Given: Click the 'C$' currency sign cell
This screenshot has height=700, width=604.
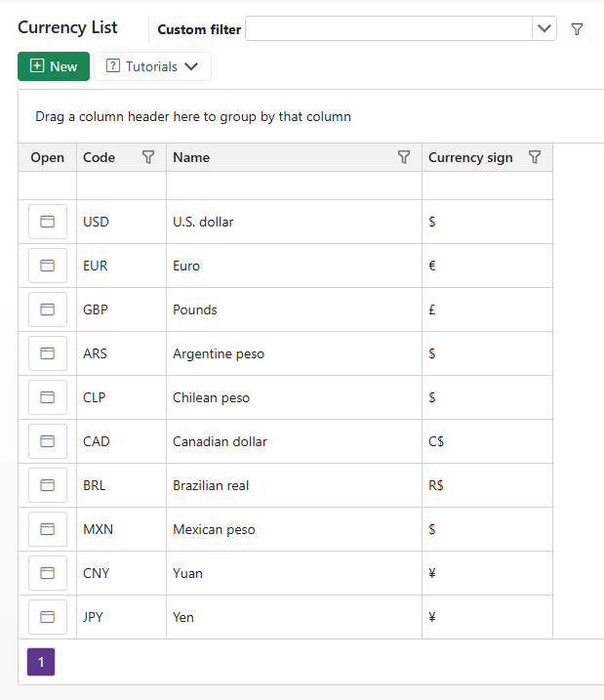Looking at the screenshot, I should point(487,441).
